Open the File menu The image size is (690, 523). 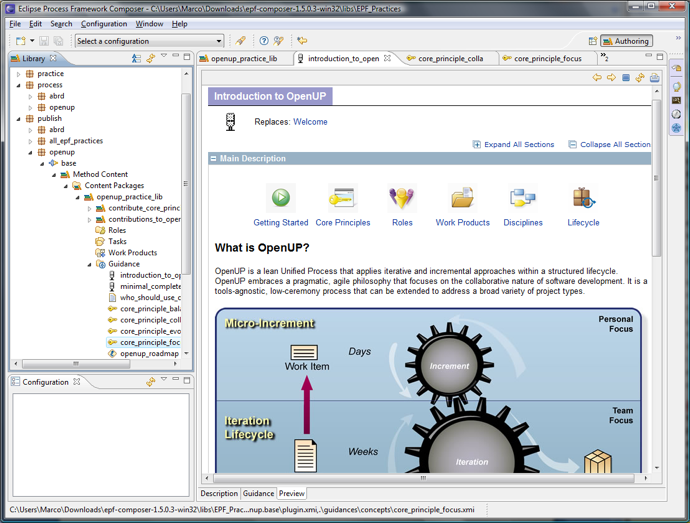tap(15, 24)
